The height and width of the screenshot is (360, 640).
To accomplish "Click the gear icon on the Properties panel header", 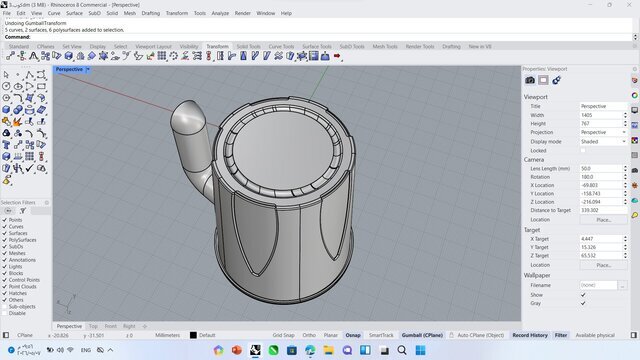I will 635,69.
